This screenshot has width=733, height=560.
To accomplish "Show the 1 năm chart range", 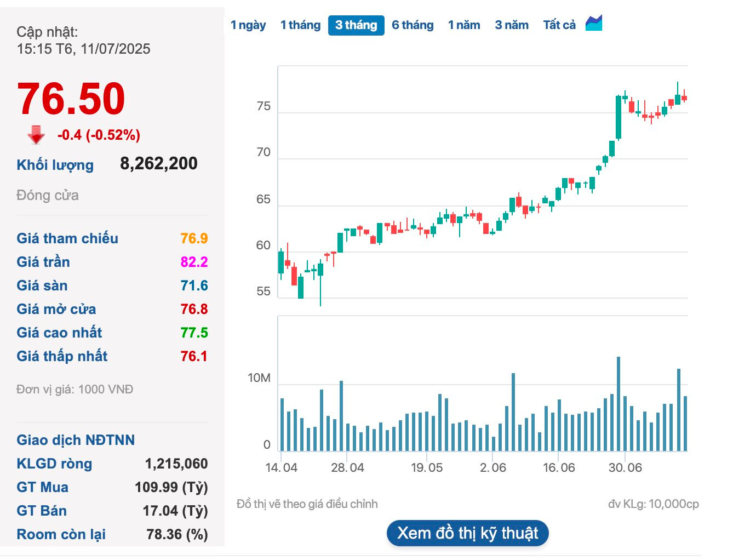I will coord(464,25).
